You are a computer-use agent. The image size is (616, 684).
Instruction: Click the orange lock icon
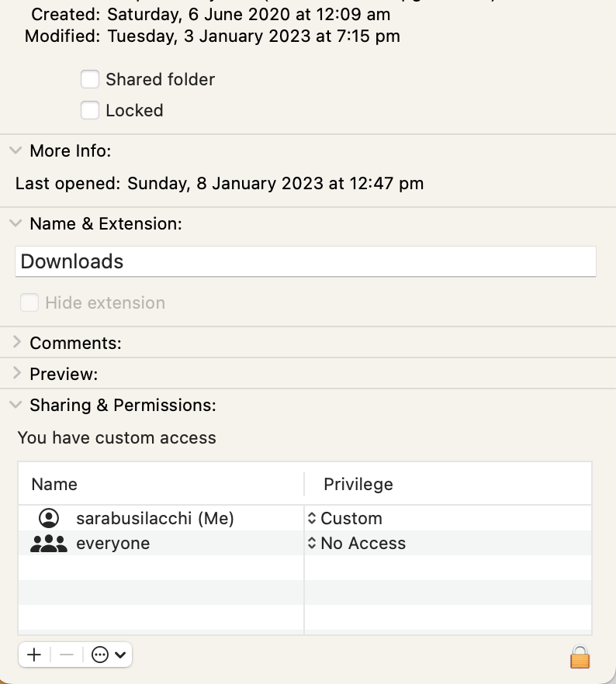pyautogui.click(x=580, y=658)
